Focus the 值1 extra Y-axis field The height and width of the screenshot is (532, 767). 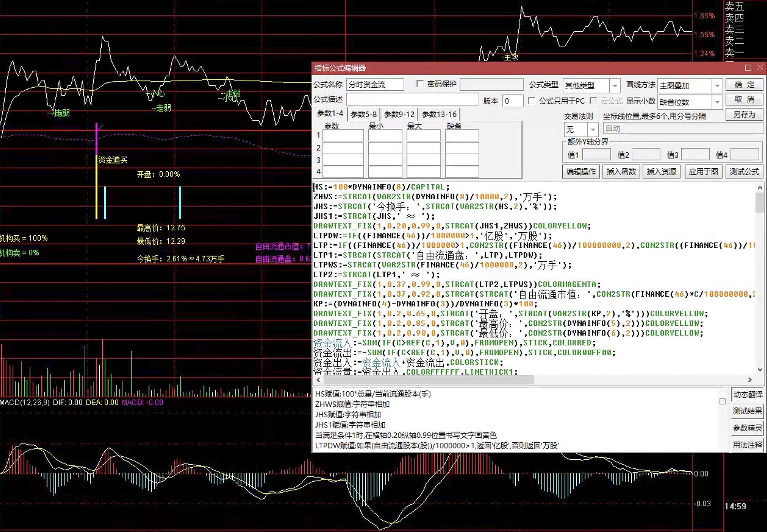click(596, 154)
